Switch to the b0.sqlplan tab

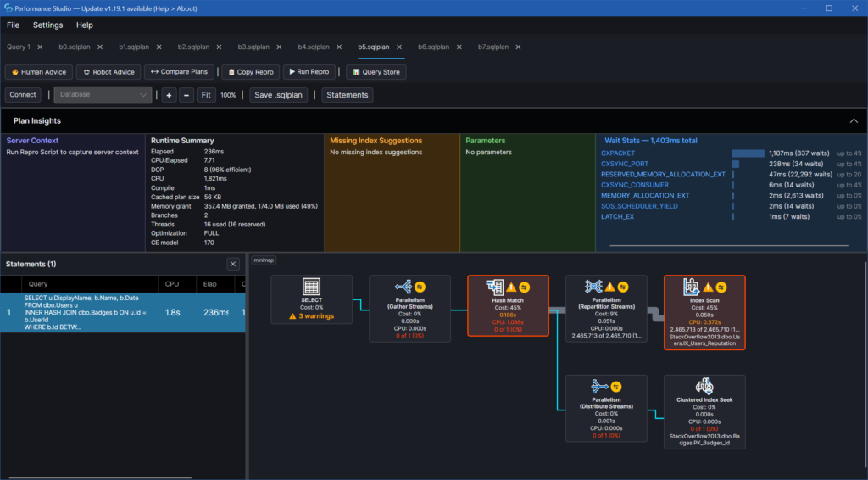click(x=75, y=47)
